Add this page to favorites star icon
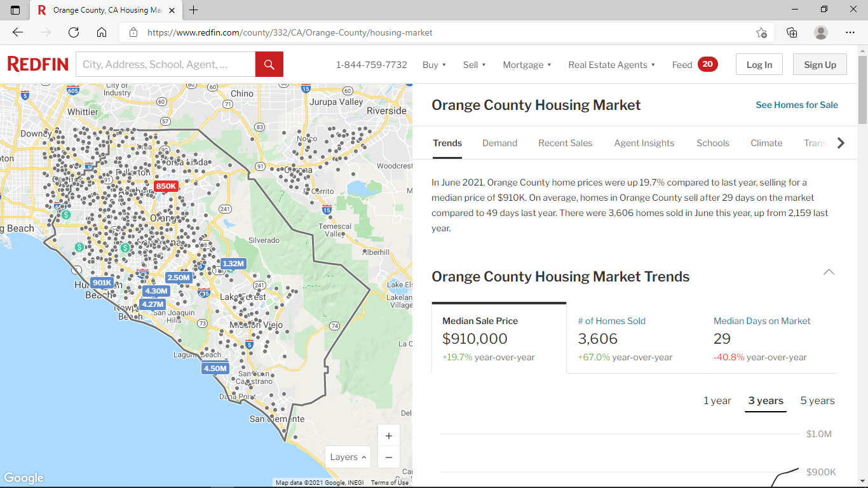This screenshot has height=488, width=868. (761, 32)
